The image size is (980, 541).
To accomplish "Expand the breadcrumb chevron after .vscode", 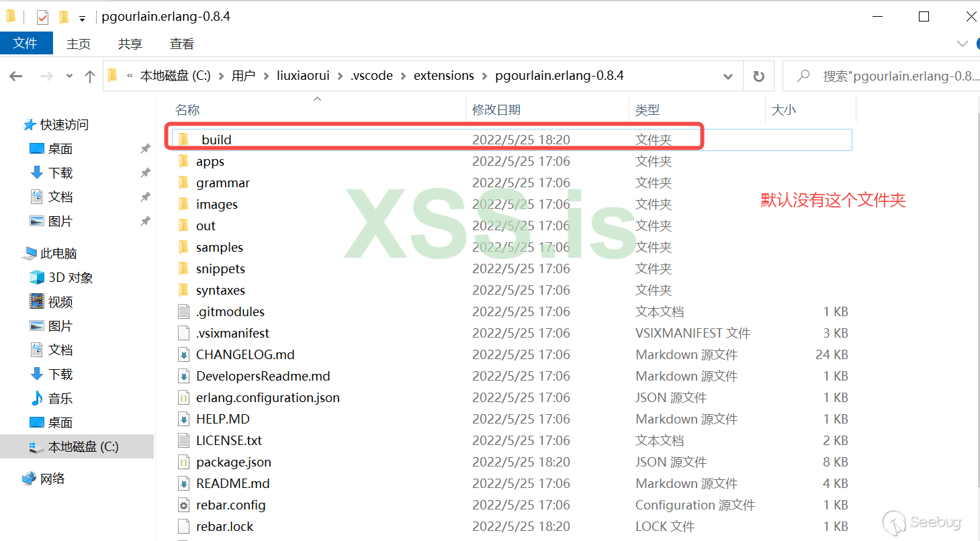I will pyautogui.click(x=404, y=76).
